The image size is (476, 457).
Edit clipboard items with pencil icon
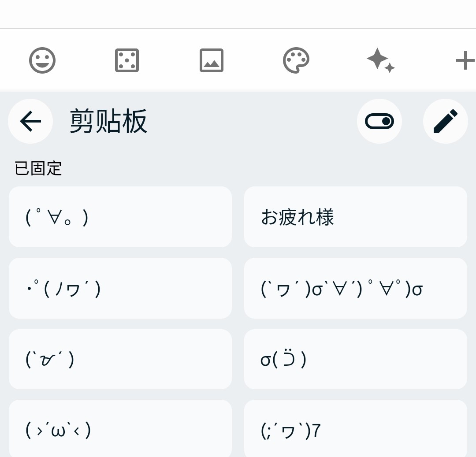(445, 121)
